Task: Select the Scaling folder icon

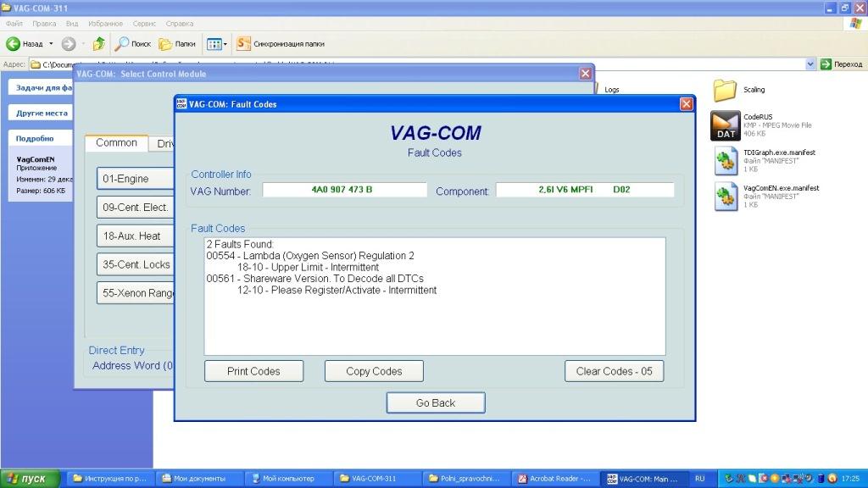Action: pyautogui.click(x=726, y=90)
